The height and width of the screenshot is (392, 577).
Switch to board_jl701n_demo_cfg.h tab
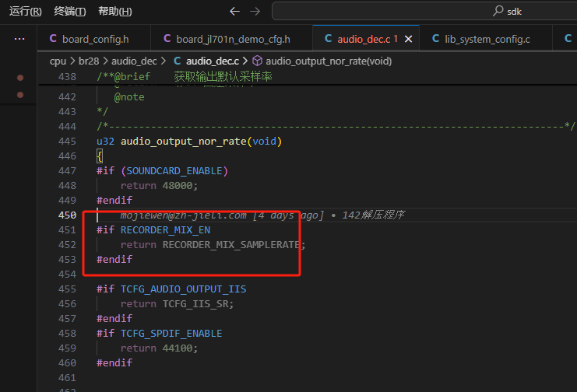232,39
